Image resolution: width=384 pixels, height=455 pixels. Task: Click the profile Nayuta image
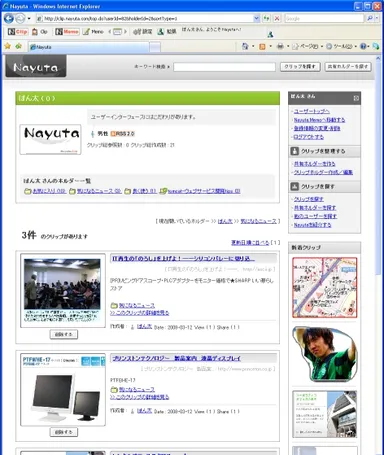point(50,139)
